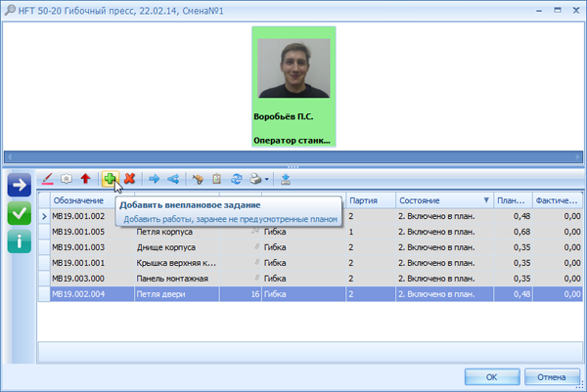587x392 pixels.
Task: Click the quantity 16 cell
Action: [x=241, y=294]
